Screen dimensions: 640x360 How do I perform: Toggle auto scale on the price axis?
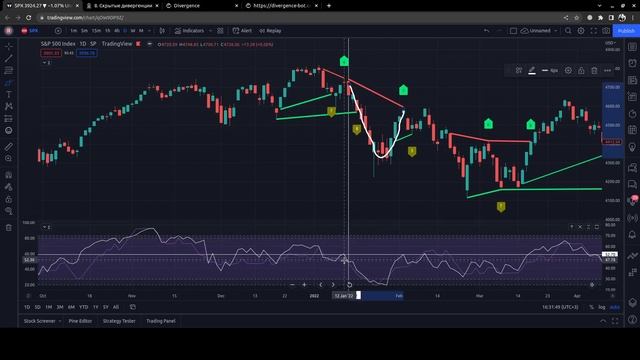click(614, 307)
